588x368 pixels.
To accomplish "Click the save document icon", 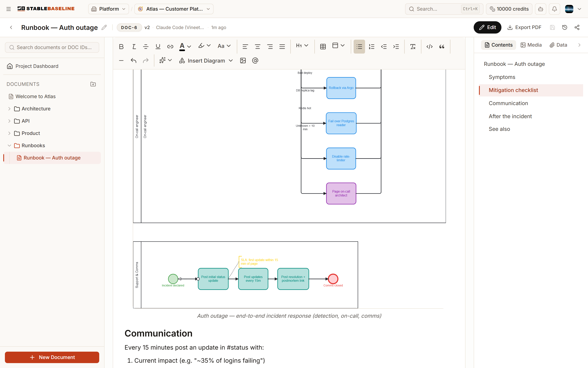I will point(552,28).
